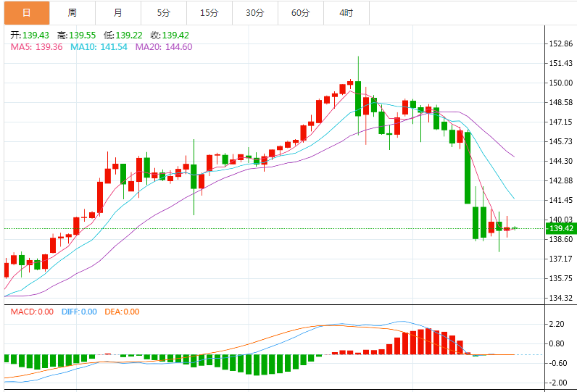577x392 pixels.
Task: Switch to the 周 weekly tab
Action: (72, 13)
